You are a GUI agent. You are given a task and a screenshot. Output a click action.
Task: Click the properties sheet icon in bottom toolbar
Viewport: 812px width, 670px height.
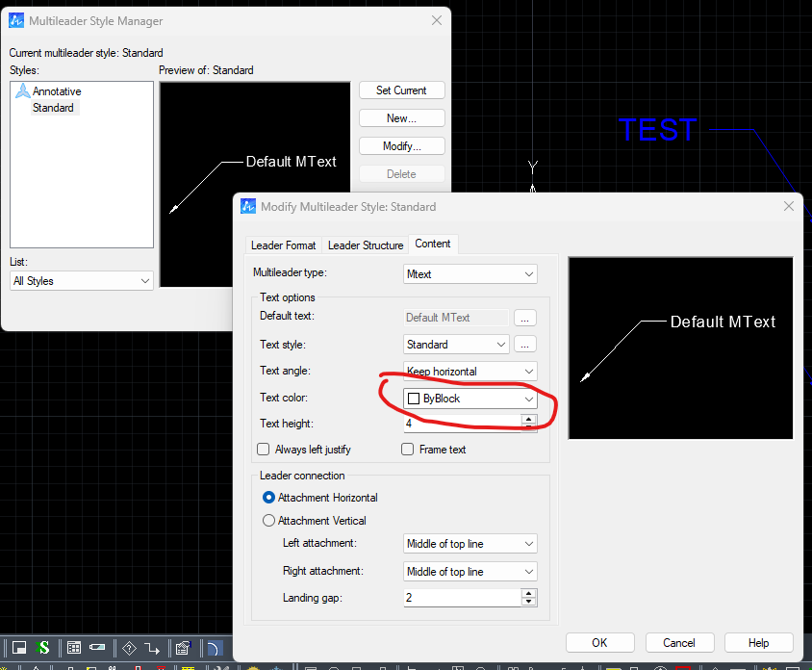click(x=181, y=648)
